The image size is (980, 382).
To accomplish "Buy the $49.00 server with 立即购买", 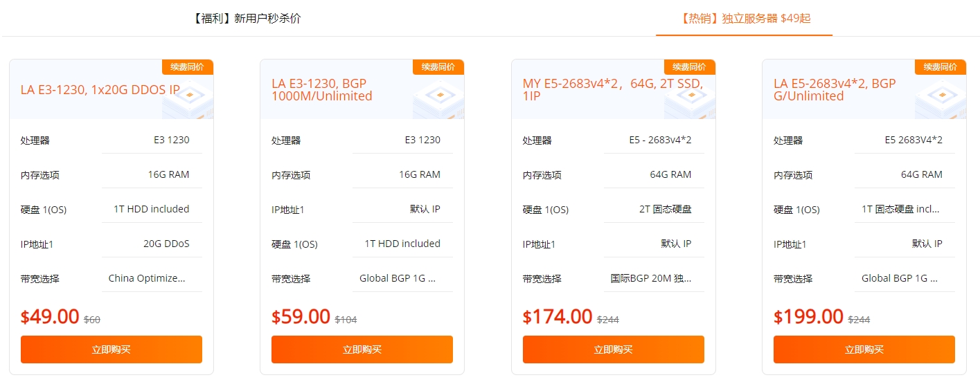I will coord(112,349).
